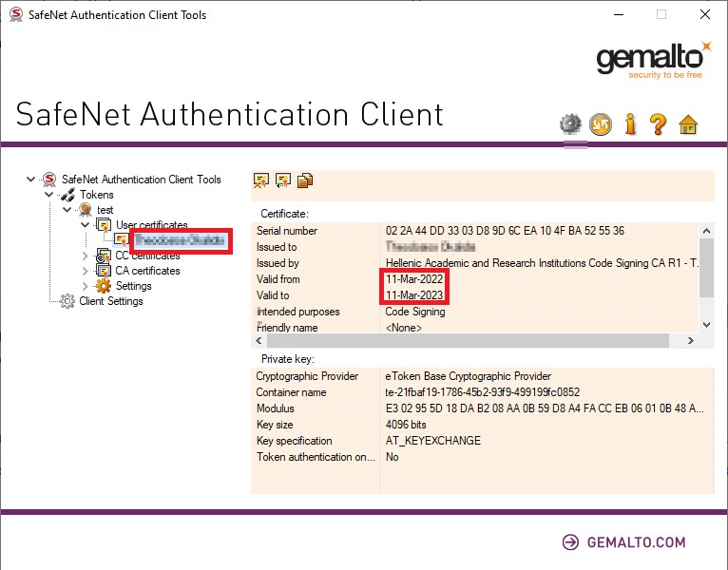Click the certificate list scroll-down arrow

(x=705, y=324)
